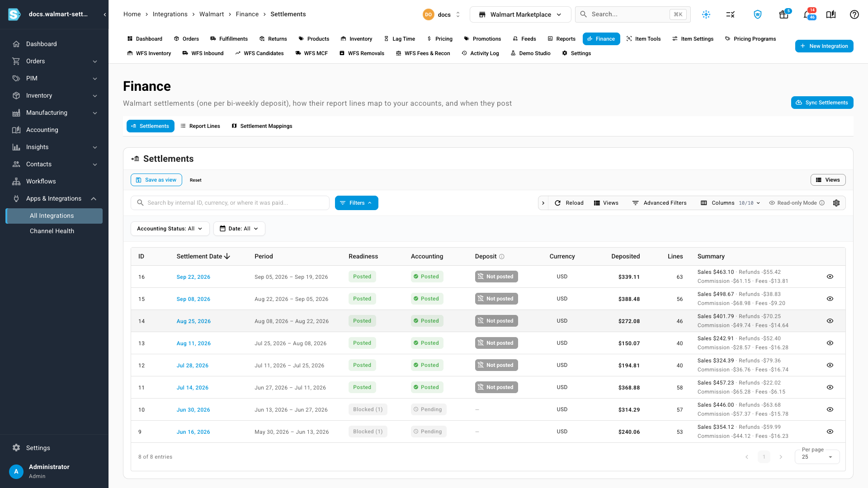View settlement 16 with eye icon

coord(830,277)
